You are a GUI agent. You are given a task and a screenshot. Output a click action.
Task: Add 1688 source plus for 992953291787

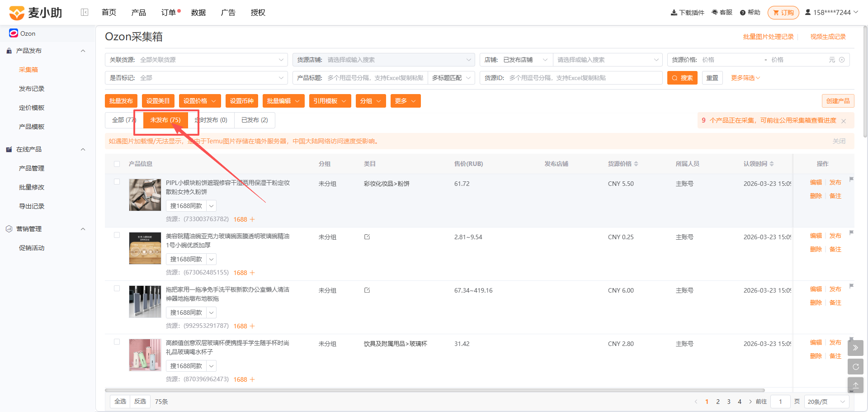point(252,326)
